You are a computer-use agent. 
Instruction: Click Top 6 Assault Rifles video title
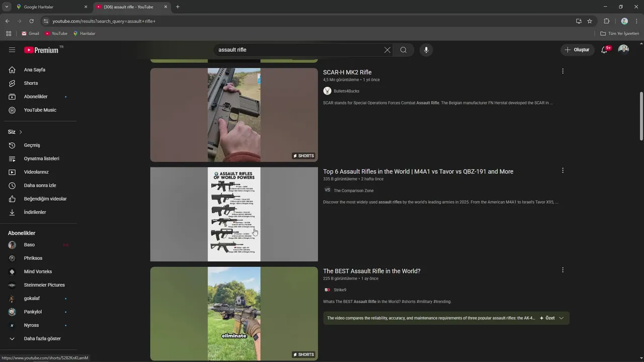click(418, 171)
